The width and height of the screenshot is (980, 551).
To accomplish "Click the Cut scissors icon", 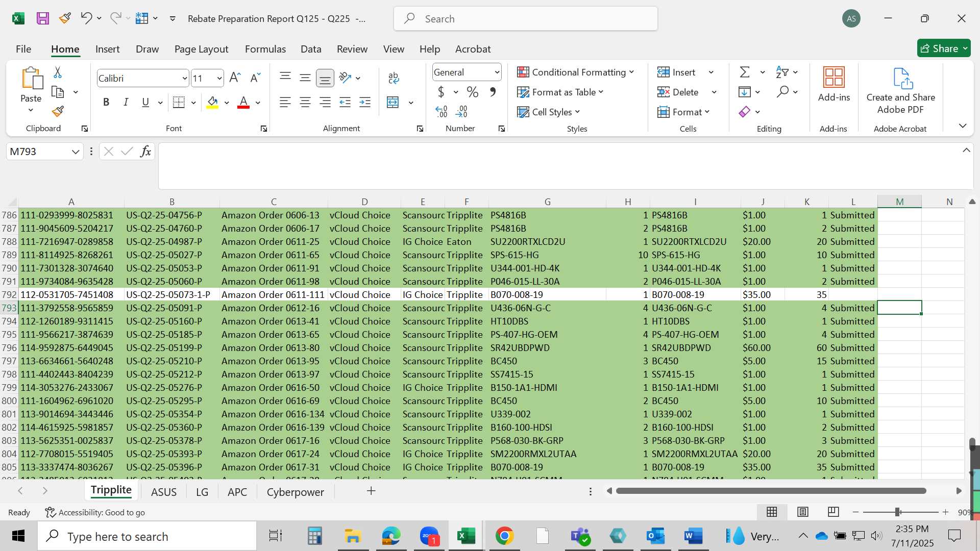I will [x=58, y=72].
